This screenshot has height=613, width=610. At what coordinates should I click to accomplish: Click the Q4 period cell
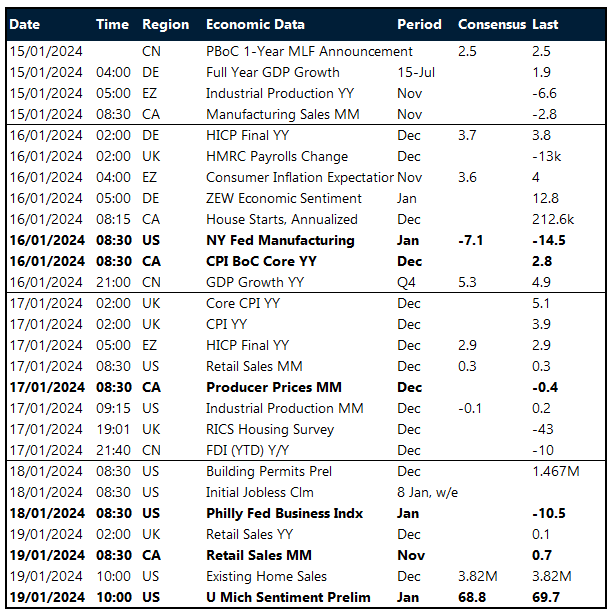[x=406, y=282]
